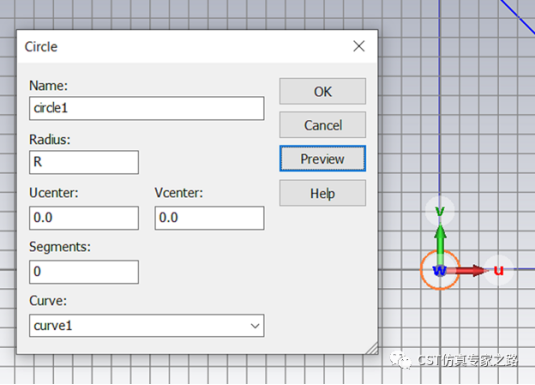Click the OK button
This screenshot has height=385, width=535.
[322, 91]
